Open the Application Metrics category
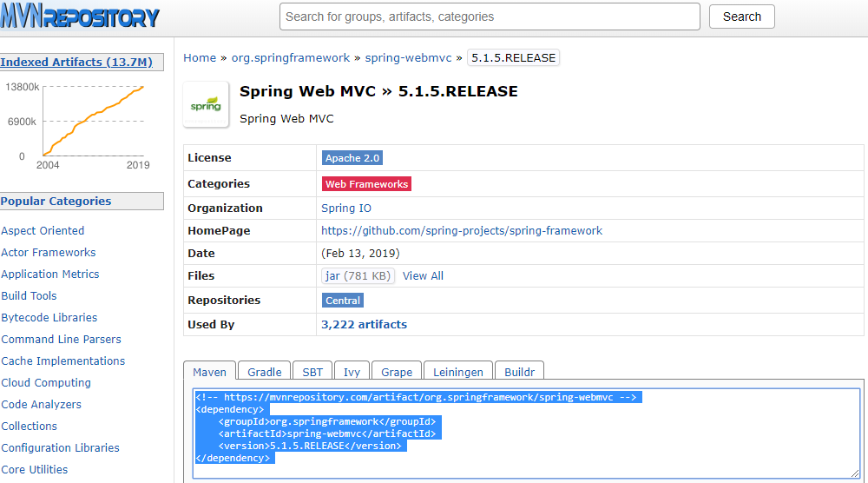This screenshot has height=483, width=868. (x=49, y=275)
